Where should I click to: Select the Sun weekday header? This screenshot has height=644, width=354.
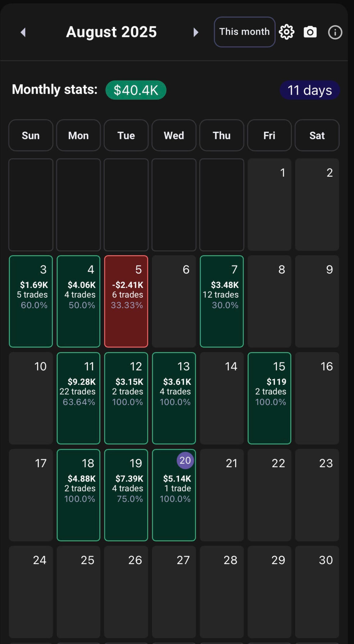31,135
